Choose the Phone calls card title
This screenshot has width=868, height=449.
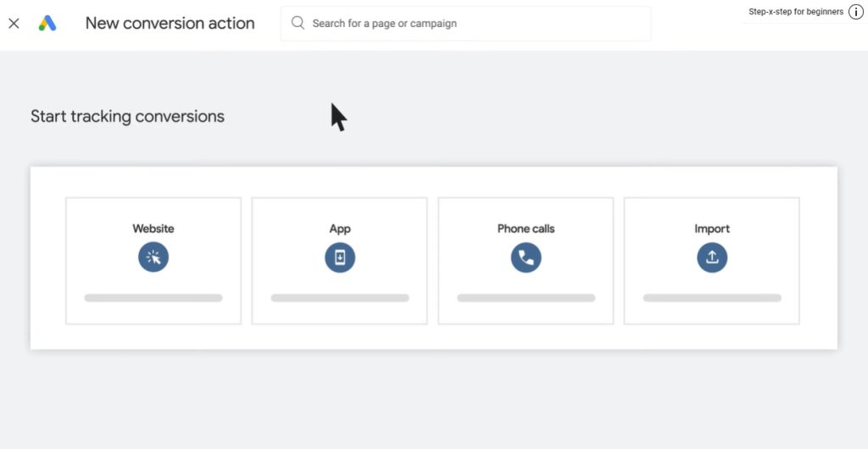point(526,229)
